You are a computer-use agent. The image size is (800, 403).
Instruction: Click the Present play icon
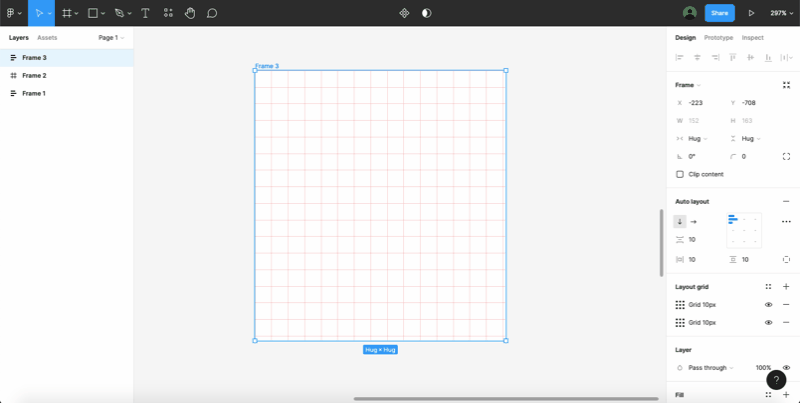click(751, 13)
